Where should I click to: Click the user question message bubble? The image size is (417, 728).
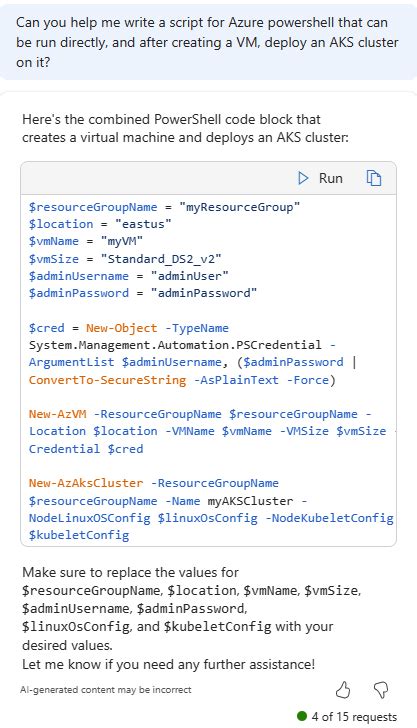pos(208,42)
